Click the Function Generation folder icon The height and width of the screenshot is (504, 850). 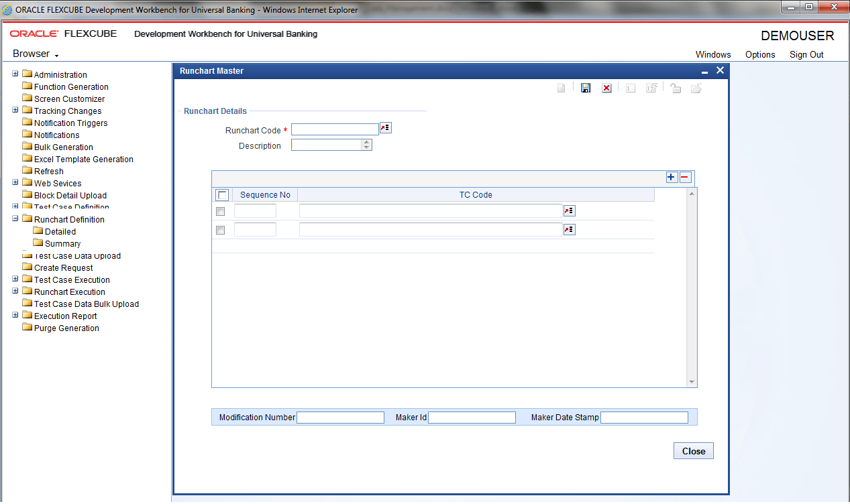point(28,86)
